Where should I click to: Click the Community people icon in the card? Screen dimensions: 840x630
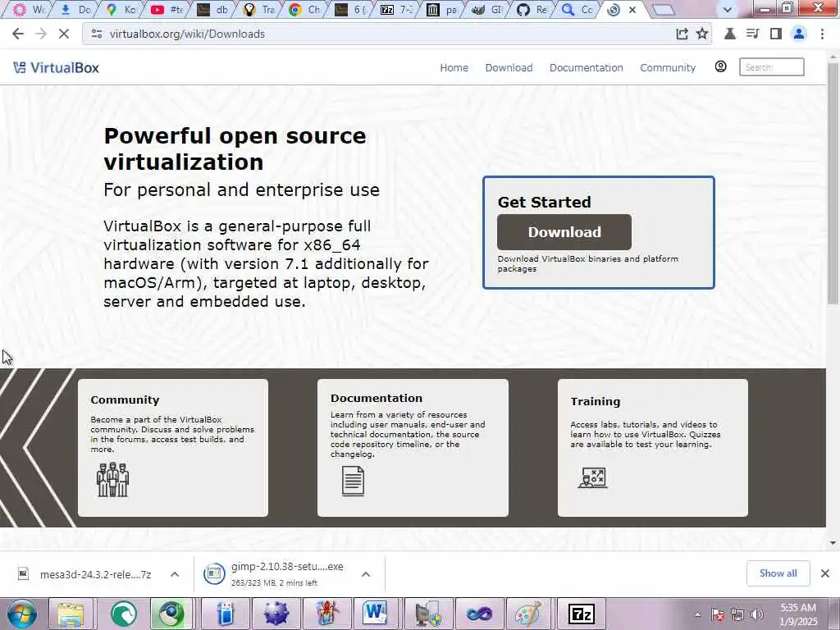pos(113,479)
